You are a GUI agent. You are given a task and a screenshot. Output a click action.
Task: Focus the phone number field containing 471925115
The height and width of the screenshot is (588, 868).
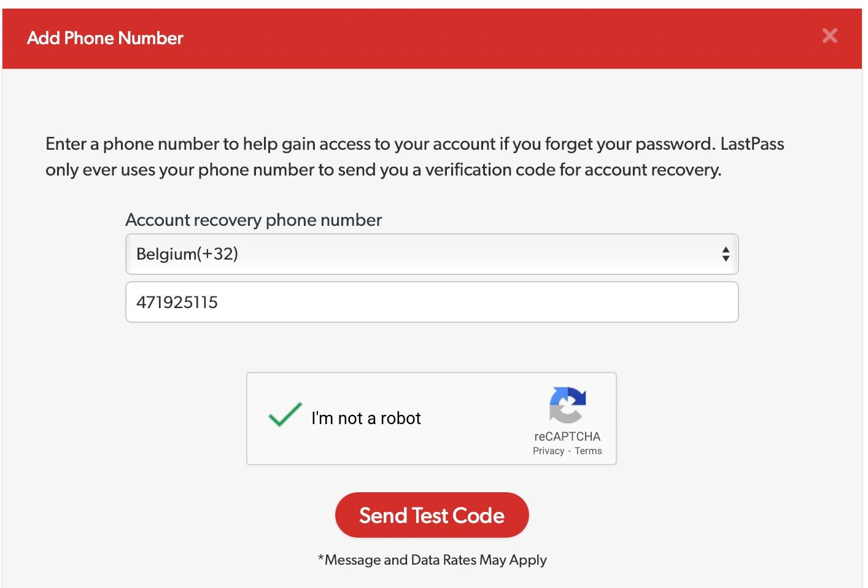click(431, 302)
